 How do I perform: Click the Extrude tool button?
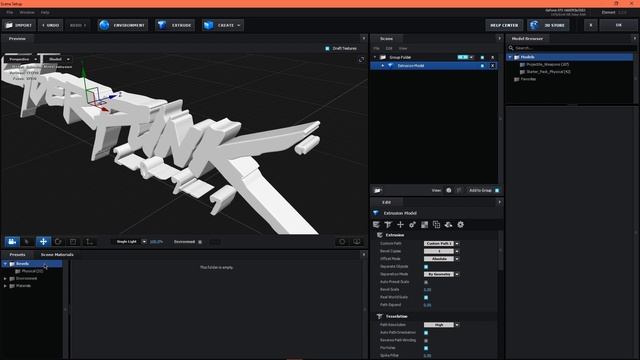(x=175, y=25)
